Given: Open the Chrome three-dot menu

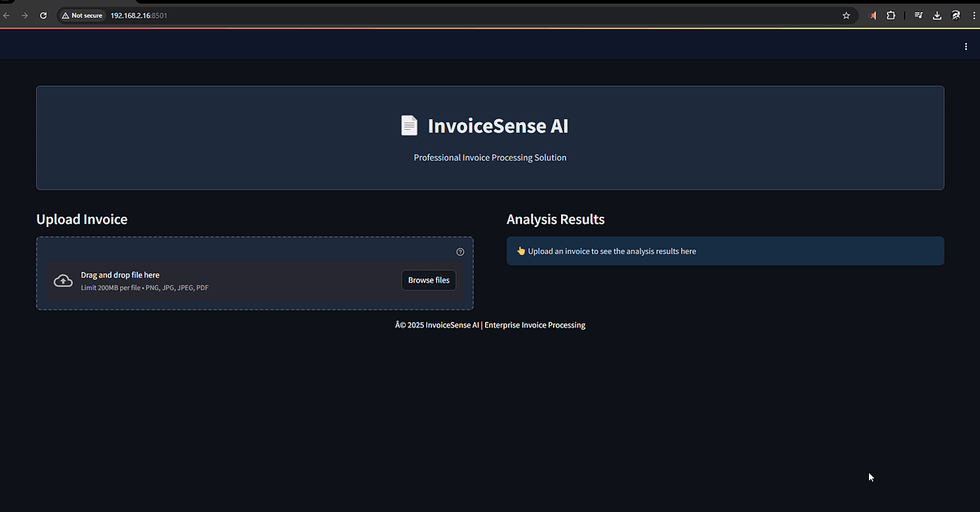Looking at the screenshot, I should pos(973,15).
